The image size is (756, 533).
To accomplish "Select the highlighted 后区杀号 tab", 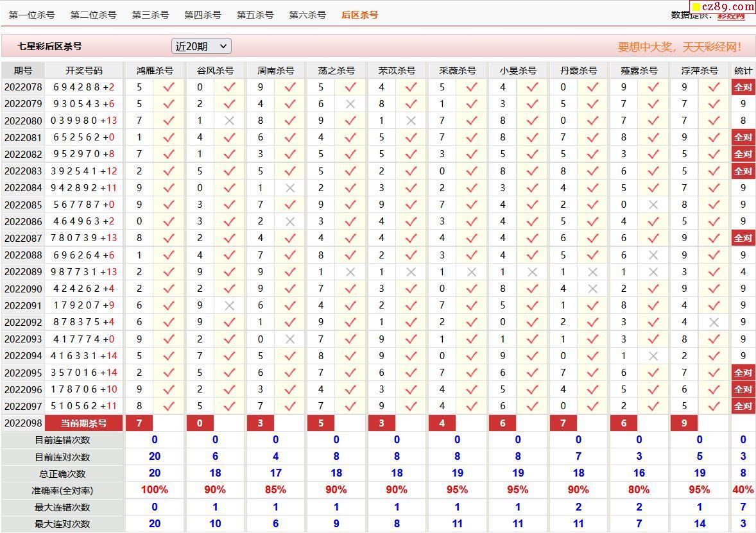I will pyautogui.click(x=359, y=15).
